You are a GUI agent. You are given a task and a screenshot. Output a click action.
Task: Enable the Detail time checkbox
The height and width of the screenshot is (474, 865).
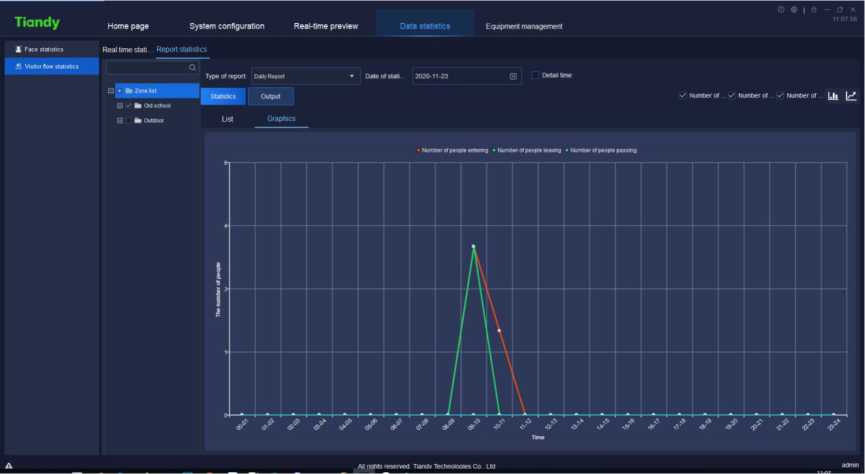[536, 75]
